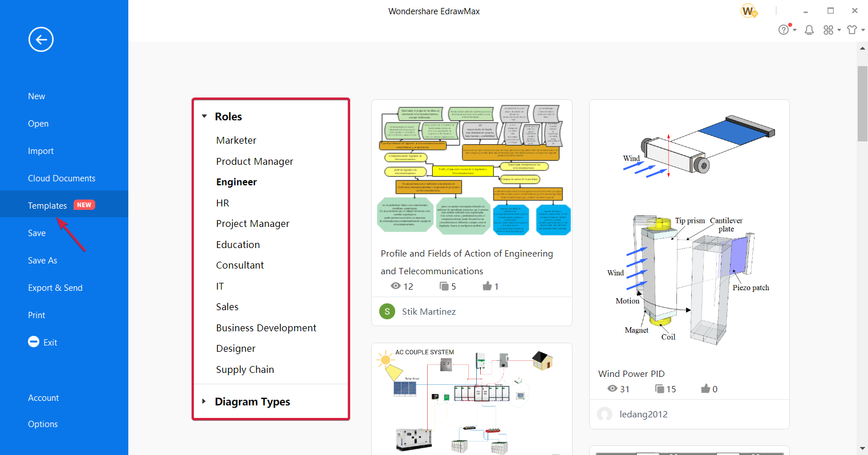Select Open in the file menu

pyautogui.click(x=38, y=123)
